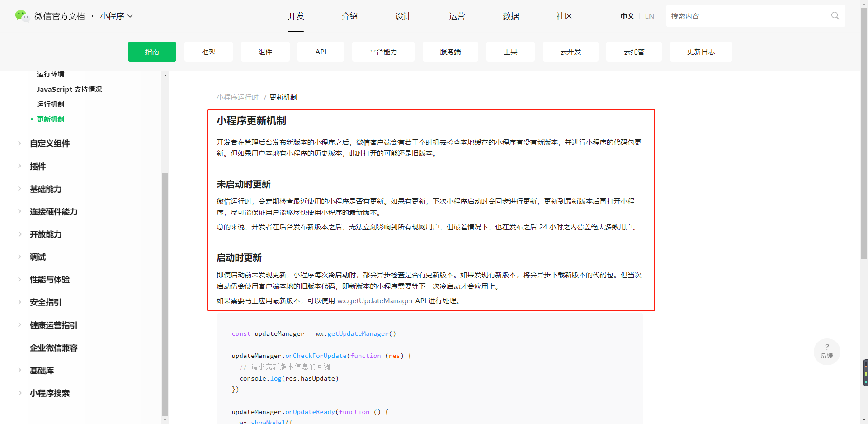
Task: Select the 工具 tab
Action: 510,52
